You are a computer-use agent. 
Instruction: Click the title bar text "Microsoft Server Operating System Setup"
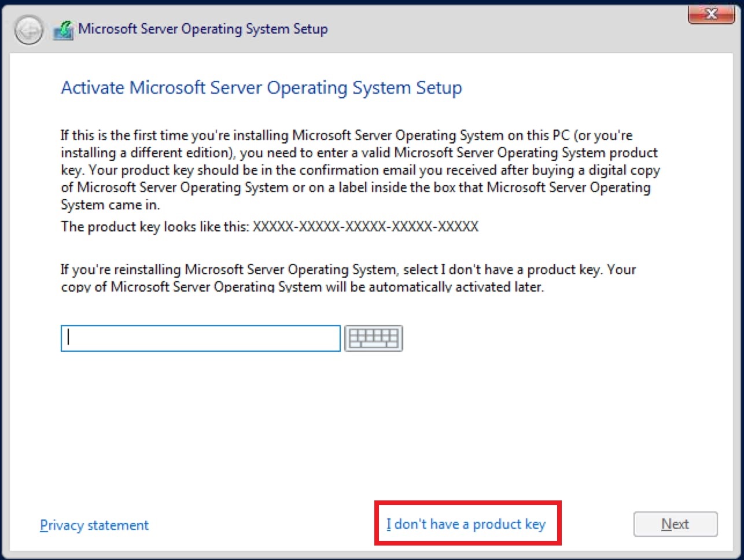click(x=203, y=29)
